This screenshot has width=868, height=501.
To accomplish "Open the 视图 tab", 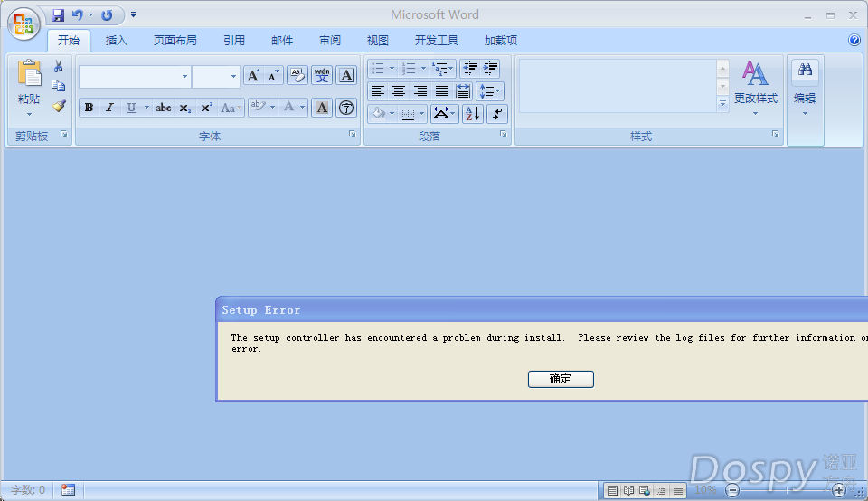I will coord(378,41).
